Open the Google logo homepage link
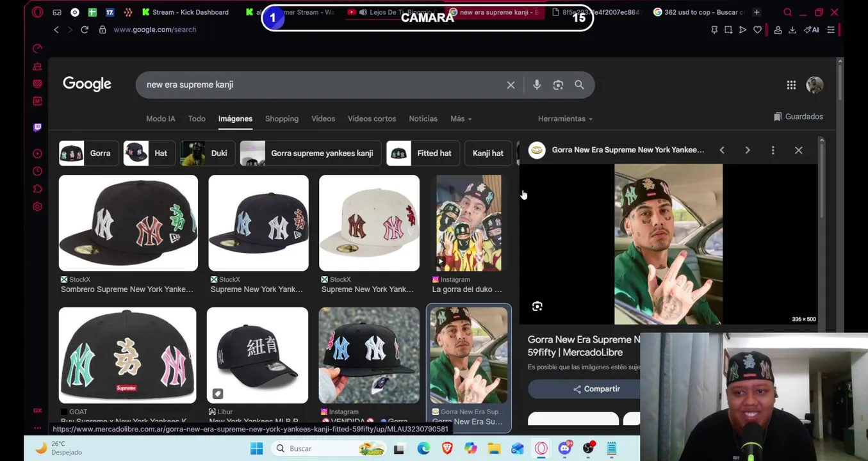Image resolution: width=868 pixels, height=461 pixels. pyautogui.click(x=87, y=85)
